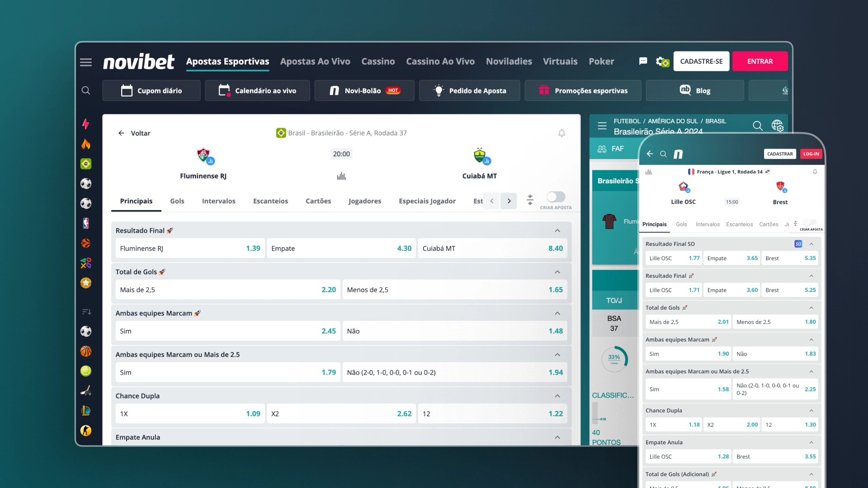This screenshot has width=868, height=488.
Task: Open the lightning bolt live icon in sidebar
Action: (86, 124)
